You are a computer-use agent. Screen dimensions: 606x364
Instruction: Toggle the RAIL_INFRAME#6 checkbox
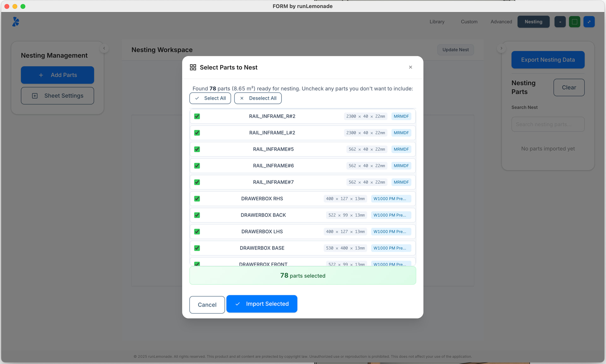point(197,166)
